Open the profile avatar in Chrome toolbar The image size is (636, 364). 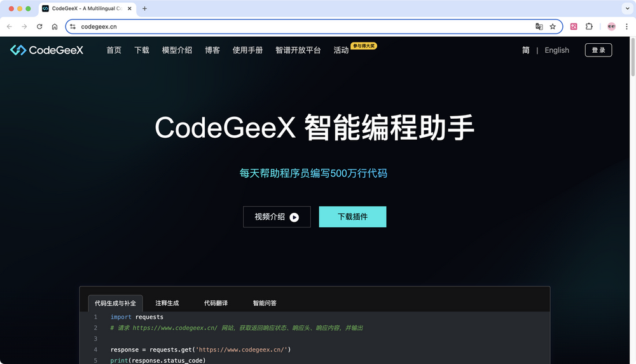611,26
